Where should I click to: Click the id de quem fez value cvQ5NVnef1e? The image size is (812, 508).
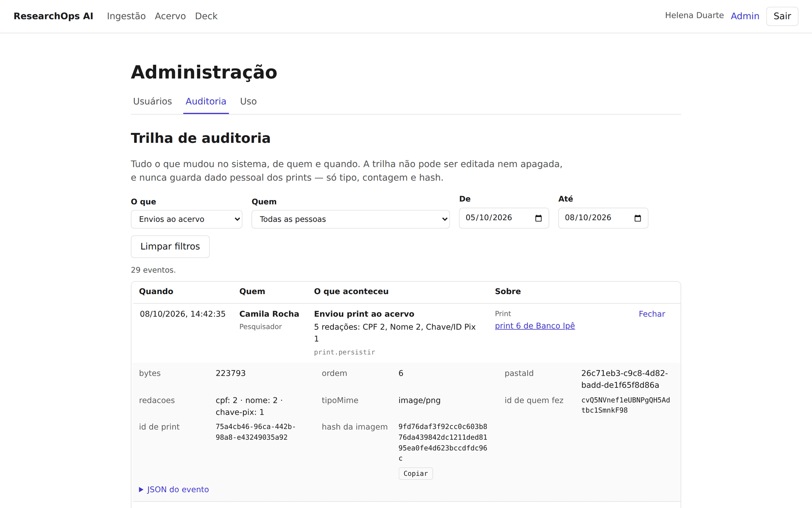(x=625, y=405)
